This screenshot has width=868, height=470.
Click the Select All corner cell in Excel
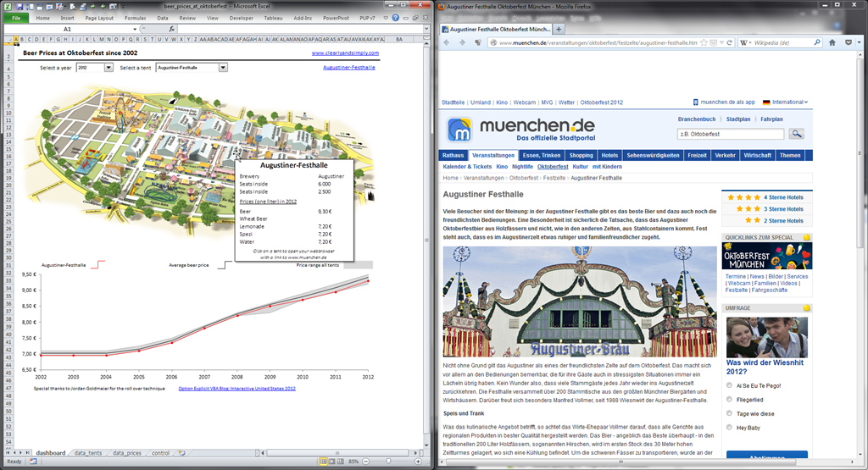8,39
